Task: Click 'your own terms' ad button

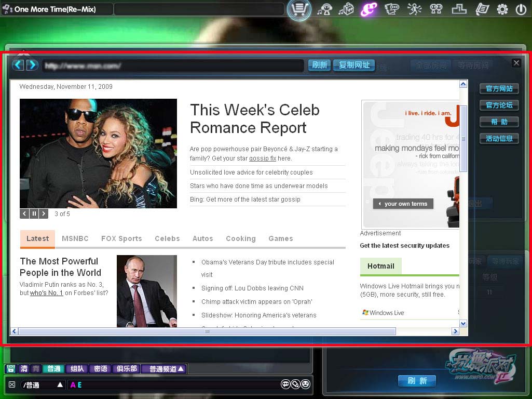Action: (x=403, y=204)
